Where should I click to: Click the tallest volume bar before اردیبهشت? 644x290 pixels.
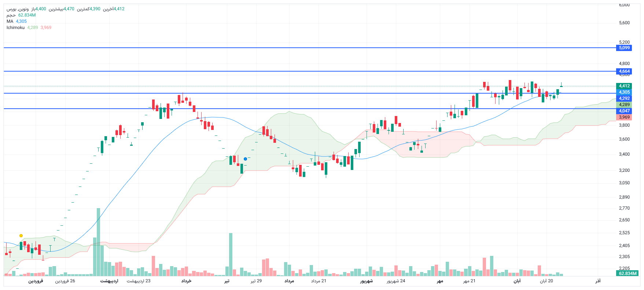(x=98, y=242)
